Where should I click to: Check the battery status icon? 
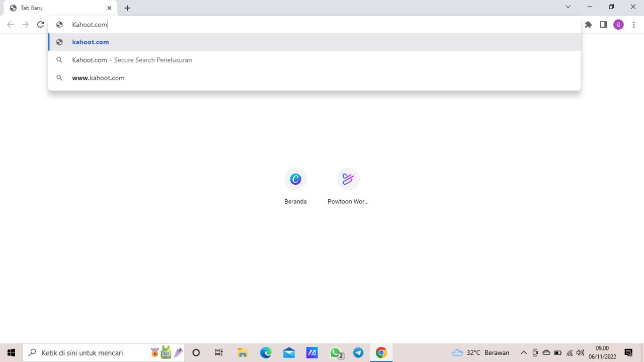point(558,353)
